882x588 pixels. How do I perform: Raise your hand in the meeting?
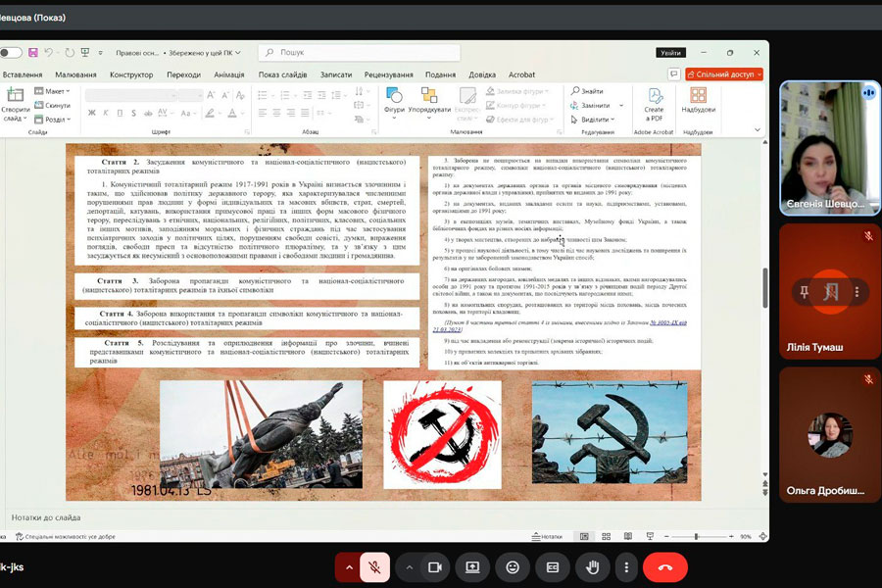point(592,567)
